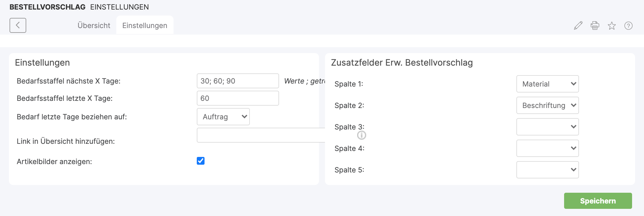Screen dimensions: 644x216
Task: Click the star favorite icon
Action: 612,26
